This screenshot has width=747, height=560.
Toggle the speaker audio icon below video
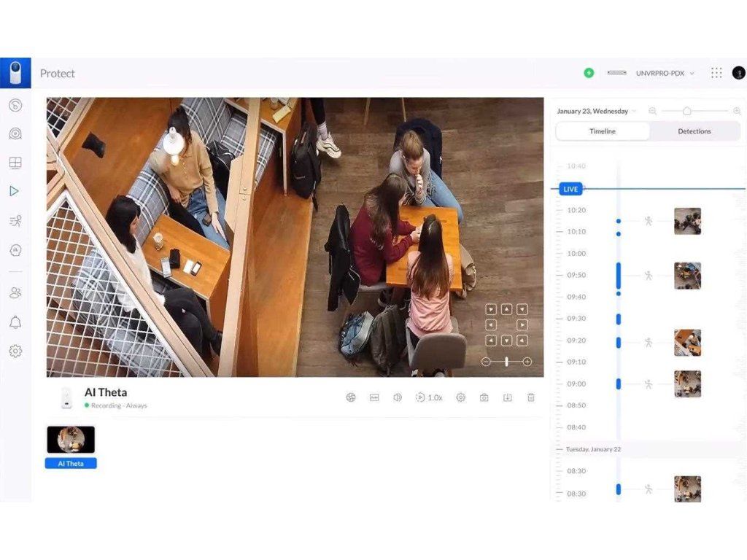[398, 397]
